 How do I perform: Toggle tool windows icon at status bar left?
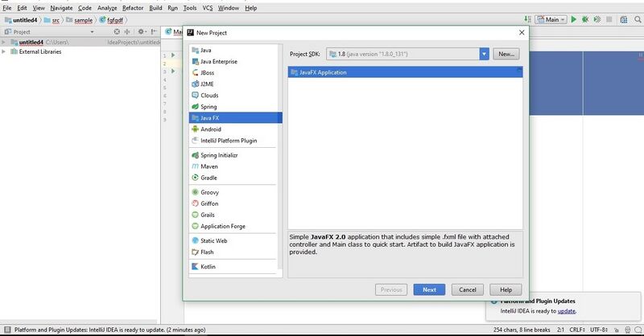pyautogui.click(x=7, y=330)
